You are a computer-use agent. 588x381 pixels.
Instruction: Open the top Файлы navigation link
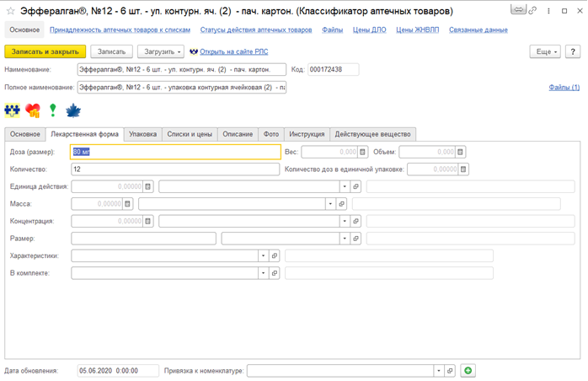332,30
